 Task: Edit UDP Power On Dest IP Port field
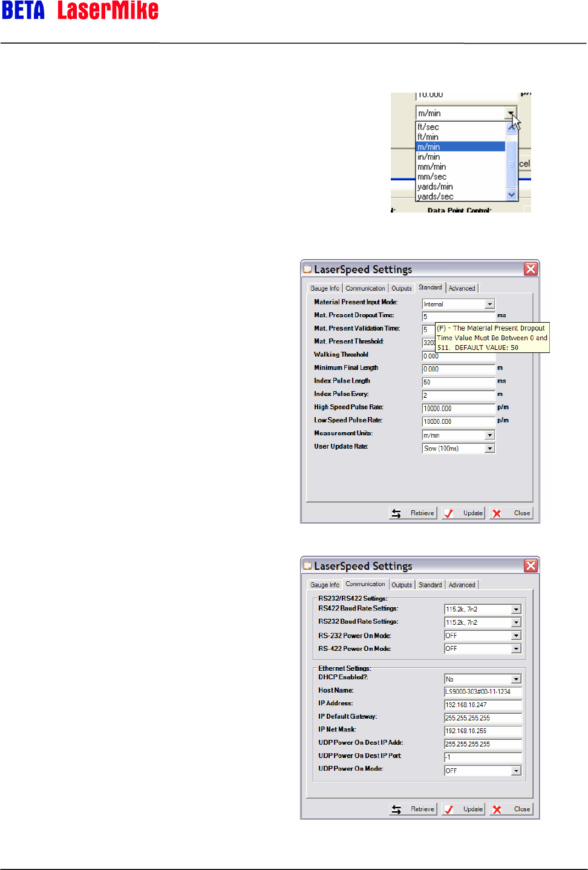click(x=483, y=757)
